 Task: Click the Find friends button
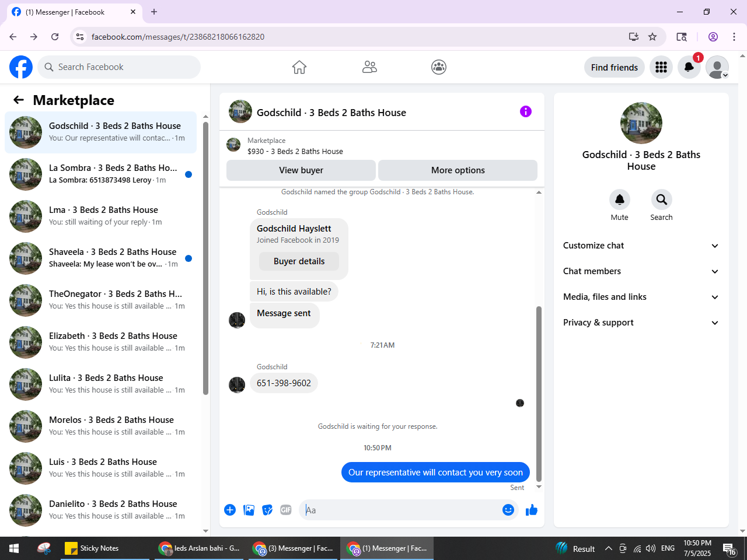click(615, 67)
